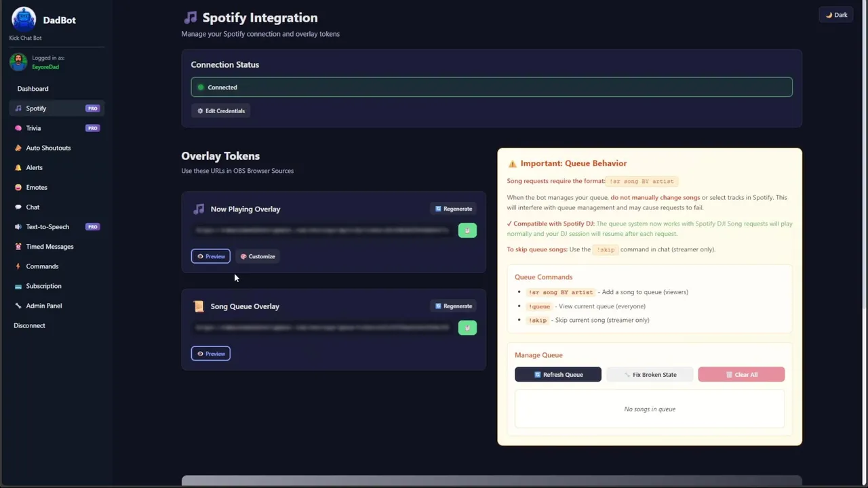Click the Commands lightning icon
The image size is (868, 488).
coord(18,266)
